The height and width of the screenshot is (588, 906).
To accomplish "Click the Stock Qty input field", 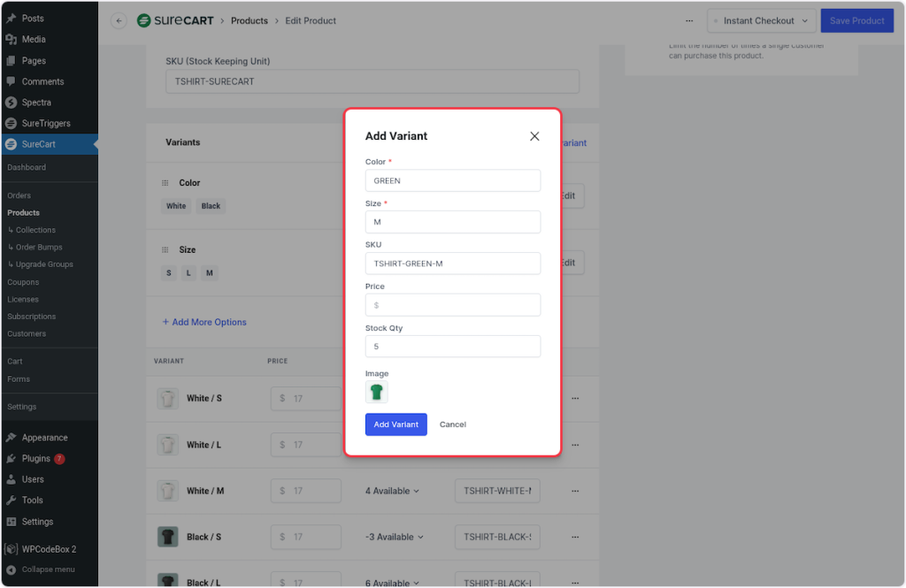I will point(452,347).
